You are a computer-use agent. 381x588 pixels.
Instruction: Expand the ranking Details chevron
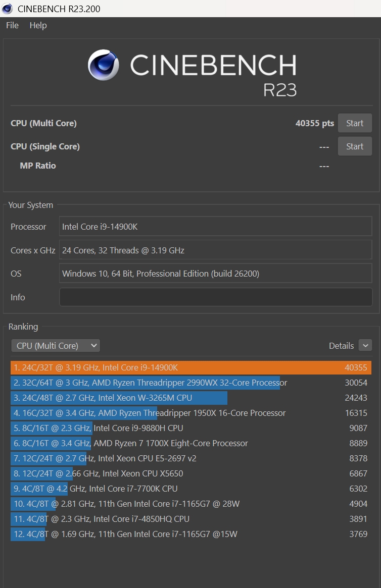point(365,346)
